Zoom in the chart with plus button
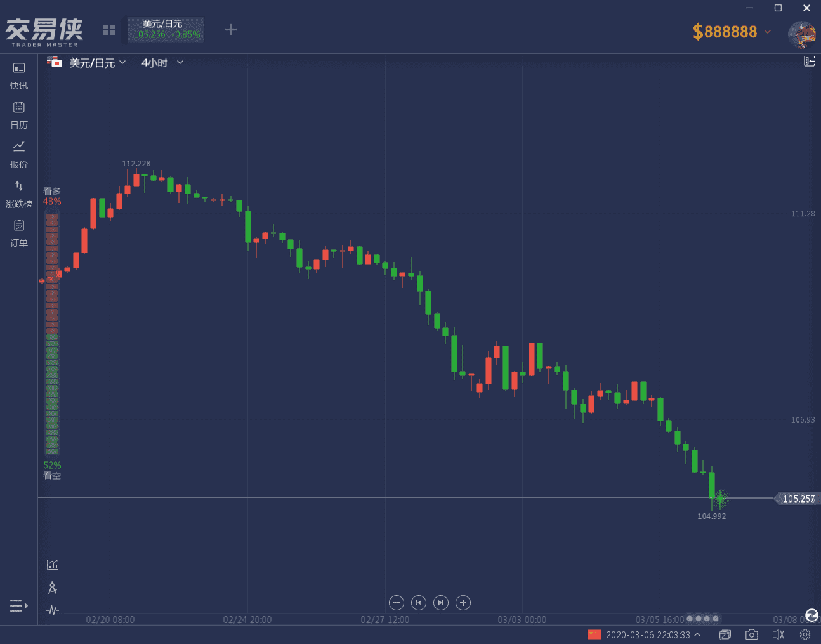This screenshot has height=644, width=821. point(463,603)
